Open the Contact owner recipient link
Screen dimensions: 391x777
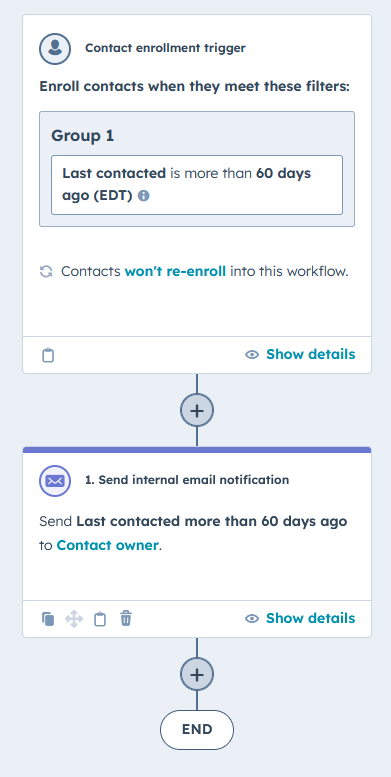coord(108,546)
